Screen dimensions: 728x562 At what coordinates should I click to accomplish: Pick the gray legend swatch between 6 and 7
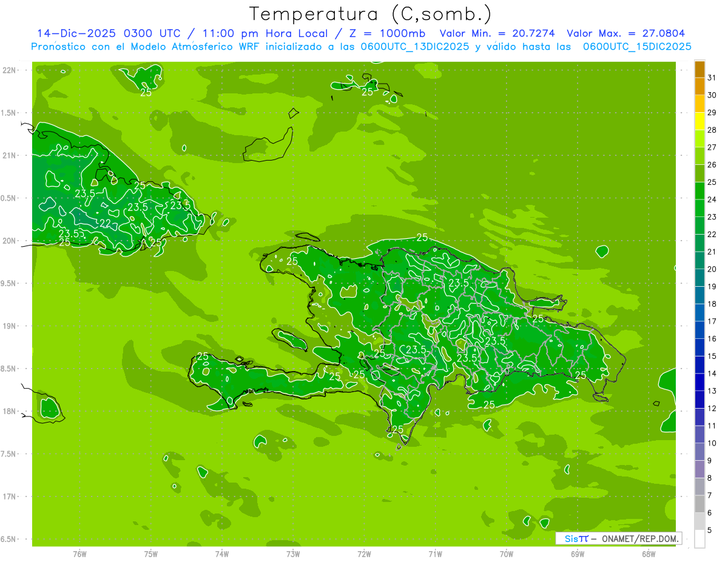(699, 504)
